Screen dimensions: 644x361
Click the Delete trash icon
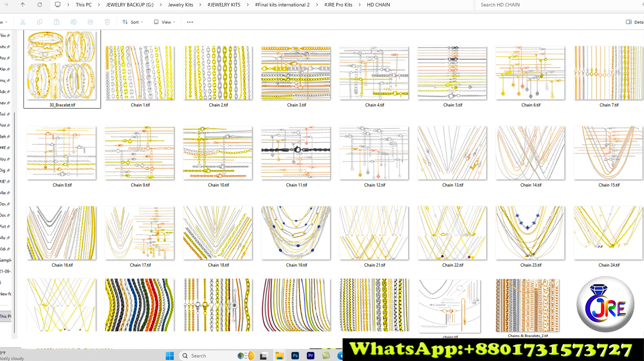107,22
